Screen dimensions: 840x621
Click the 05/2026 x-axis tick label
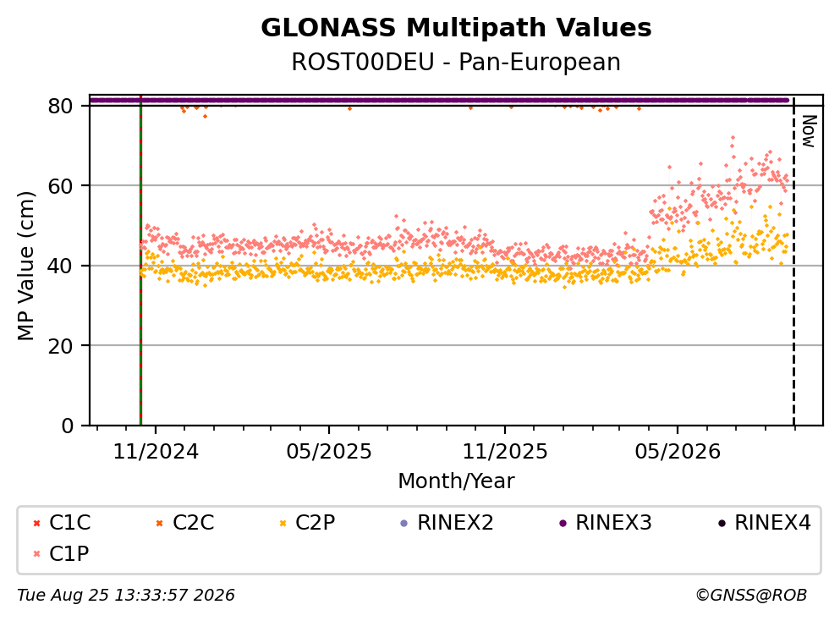point(678,452)
